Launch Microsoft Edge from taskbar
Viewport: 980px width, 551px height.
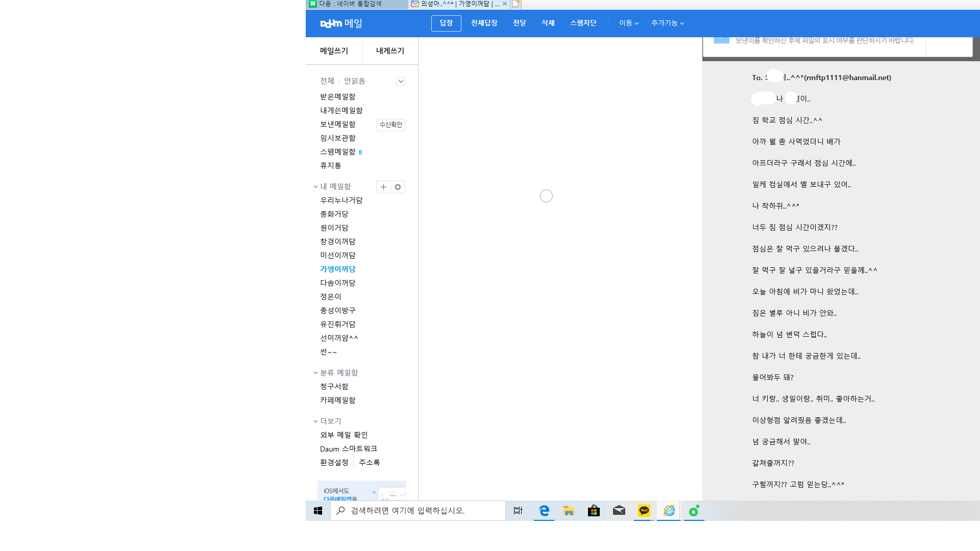[544, 511]
